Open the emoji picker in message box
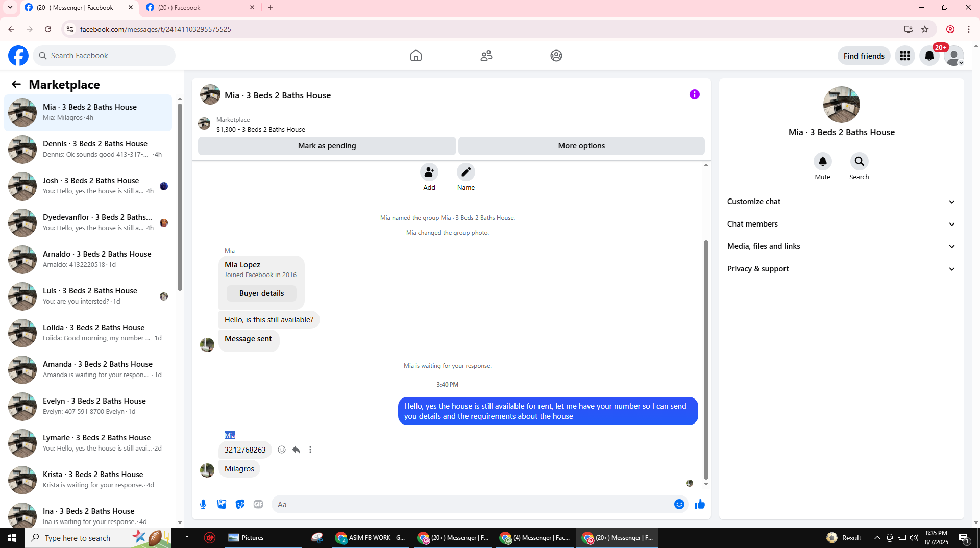The width and height of the screenshot is (980, 548). [x=679, y=504]
